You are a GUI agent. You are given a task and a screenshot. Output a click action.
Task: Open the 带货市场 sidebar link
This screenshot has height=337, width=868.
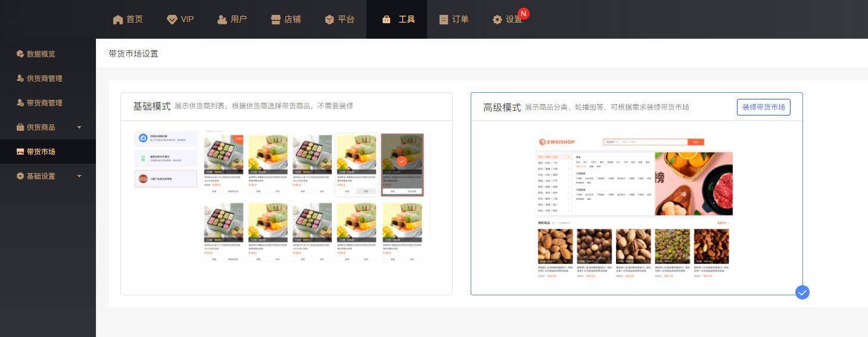pyautogui.click(x=41, y=152)
